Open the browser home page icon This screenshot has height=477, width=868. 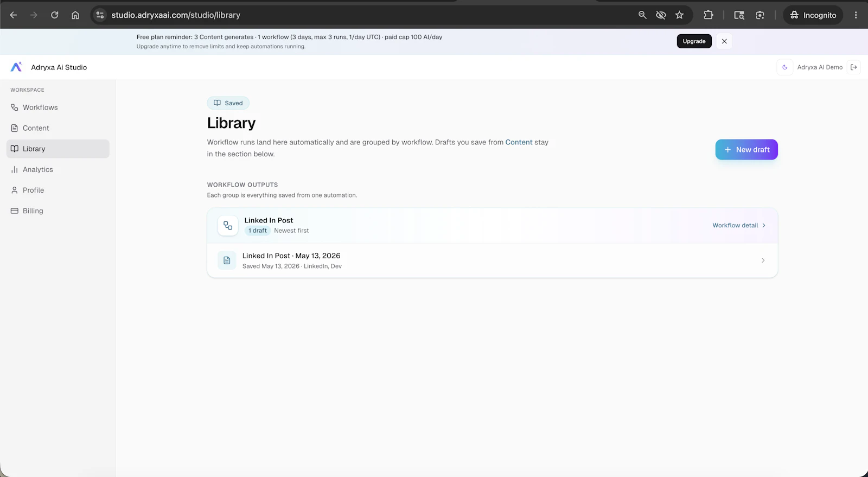pyautogui.click(x=75, y=15)
